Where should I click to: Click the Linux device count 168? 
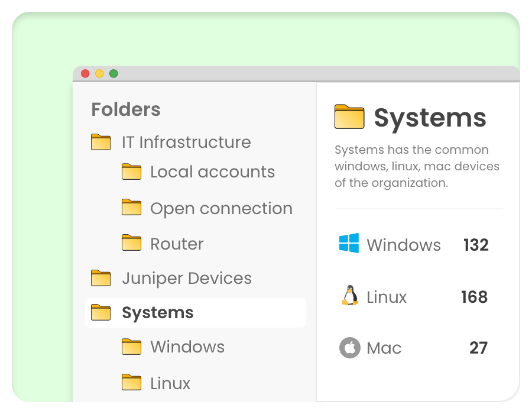(474, 297)
